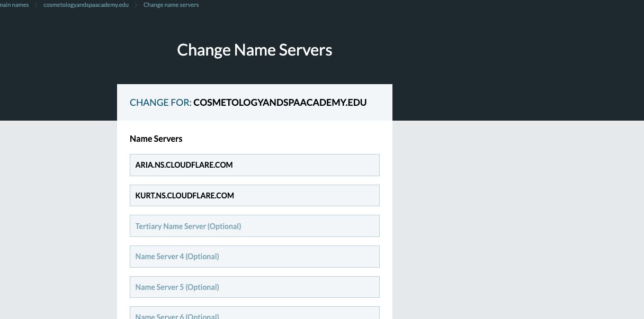644x319 pixels.
Task: Click the CHANGE FOR: label
Action: point(160,102)
